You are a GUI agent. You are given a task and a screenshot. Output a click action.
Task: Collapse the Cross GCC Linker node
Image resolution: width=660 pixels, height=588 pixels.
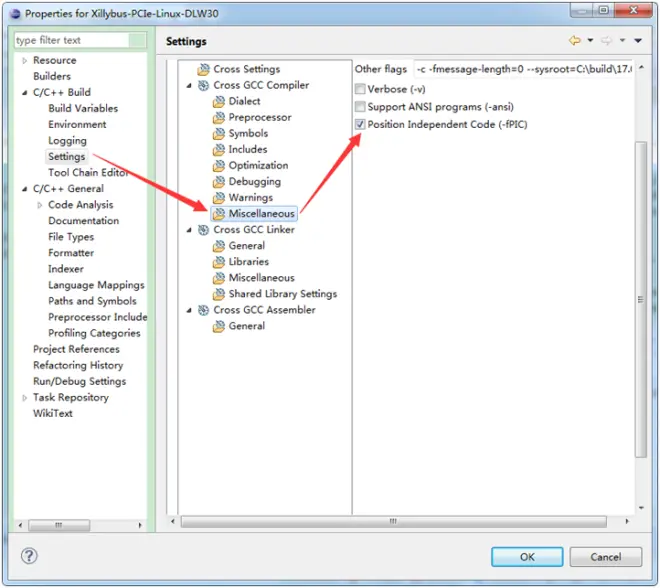189,230
